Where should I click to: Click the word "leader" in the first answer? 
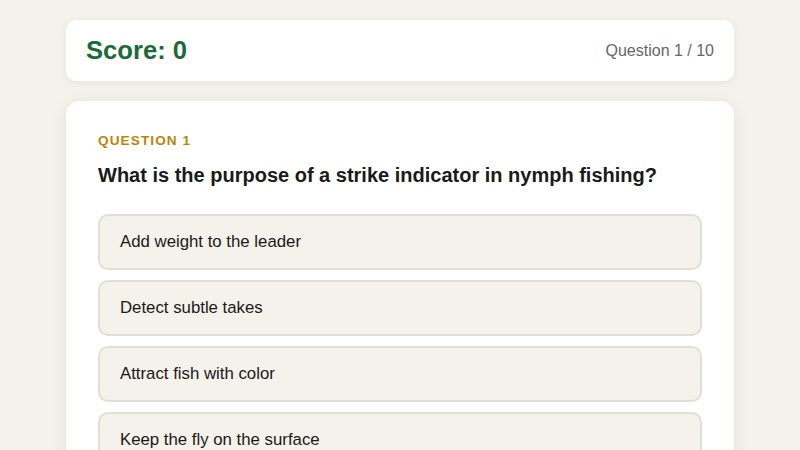point(277,242)
